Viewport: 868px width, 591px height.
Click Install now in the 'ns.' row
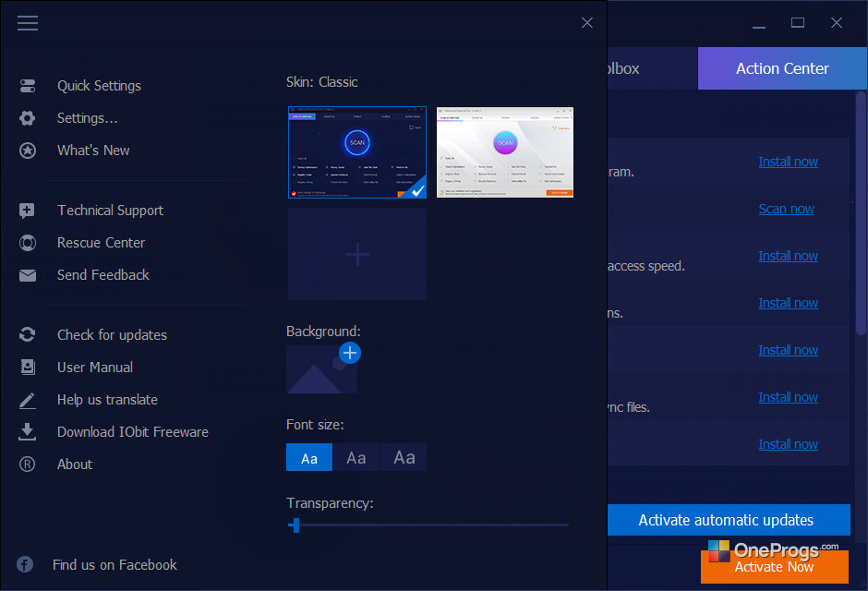[788, 303]
